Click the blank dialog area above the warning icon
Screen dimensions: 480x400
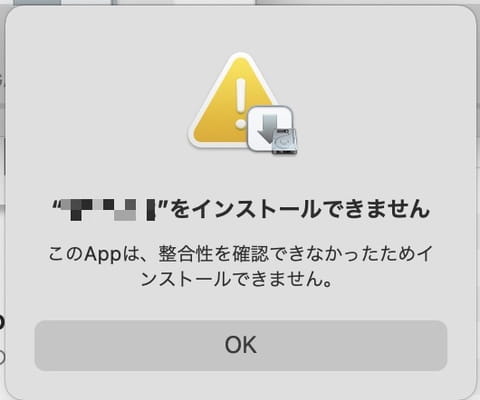point(240,30)
